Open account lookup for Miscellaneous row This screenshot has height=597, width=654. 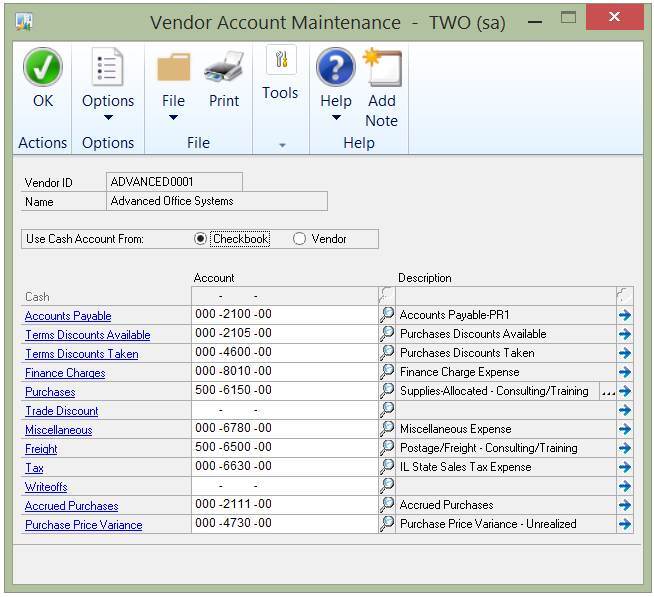(x=387, y=428)
